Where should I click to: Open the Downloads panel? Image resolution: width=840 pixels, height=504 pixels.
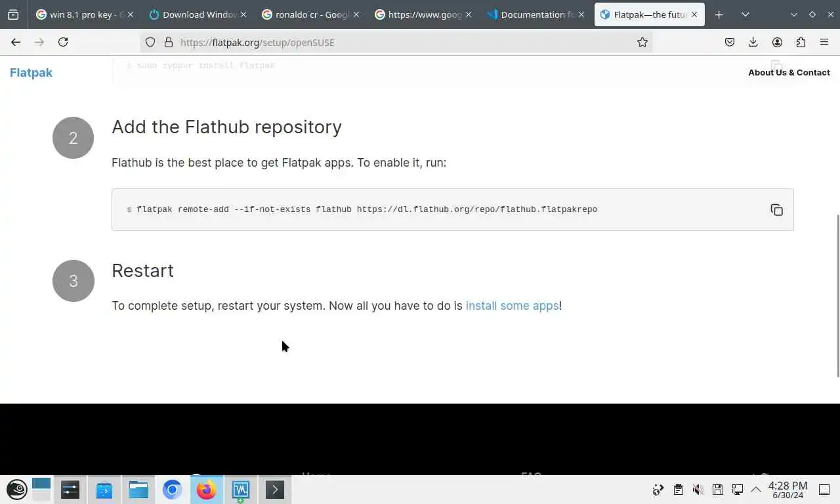click(753, 42)
